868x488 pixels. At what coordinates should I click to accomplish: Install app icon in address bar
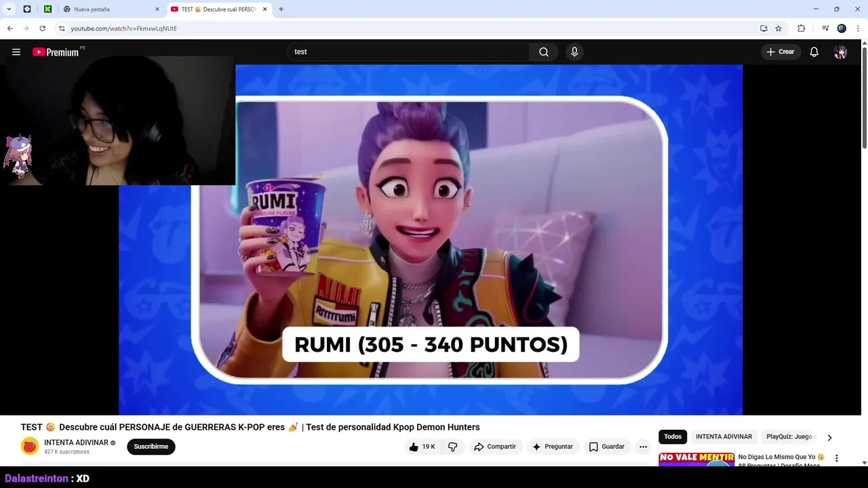(x=764, y=28)
